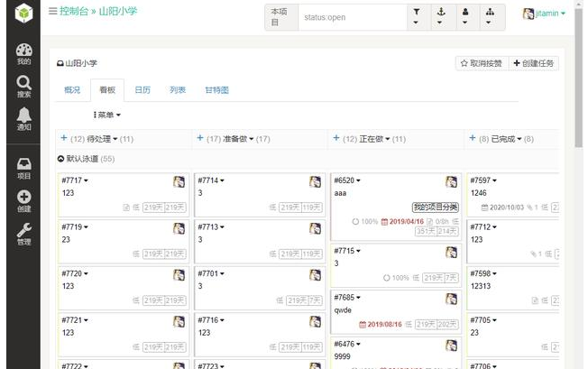Switch to the 甘特图 tab
Viewport: 588px width, 369px height.
216,90
